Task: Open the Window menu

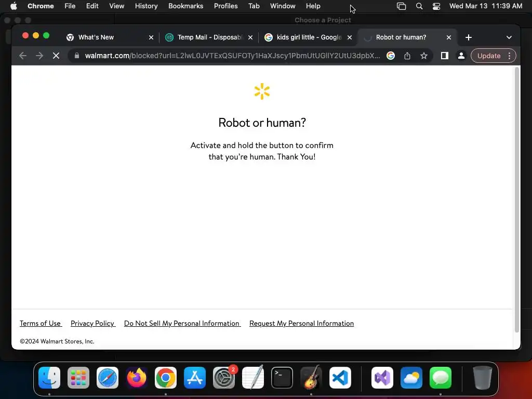Action: point(283,6)
